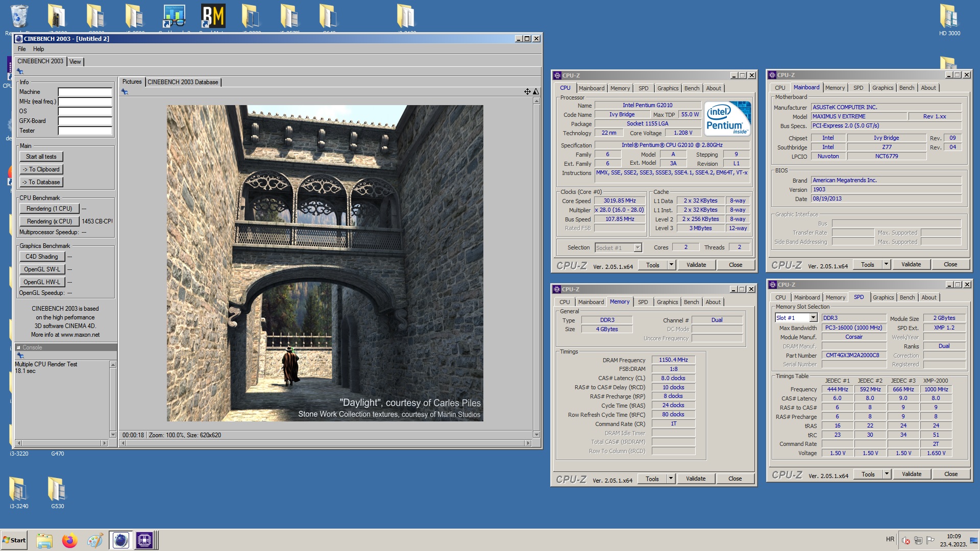Run the OpenGL HW-L benchmark
Image resolution: width=980 pixels, height=551 pixels.
(x=42, y=282)
